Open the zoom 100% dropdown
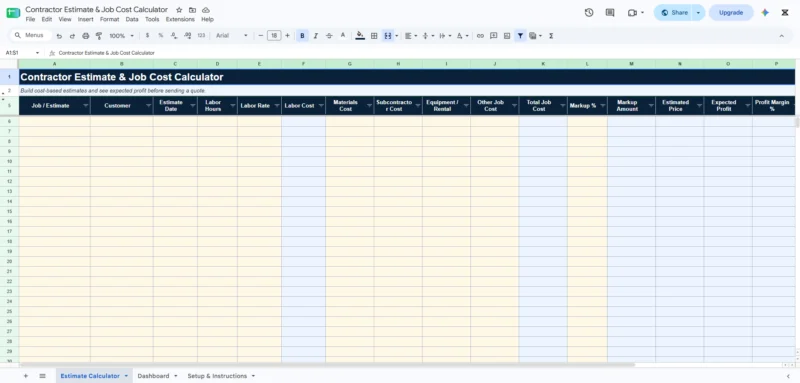This screenshot has width=800, height=383. tap(121, 36)
